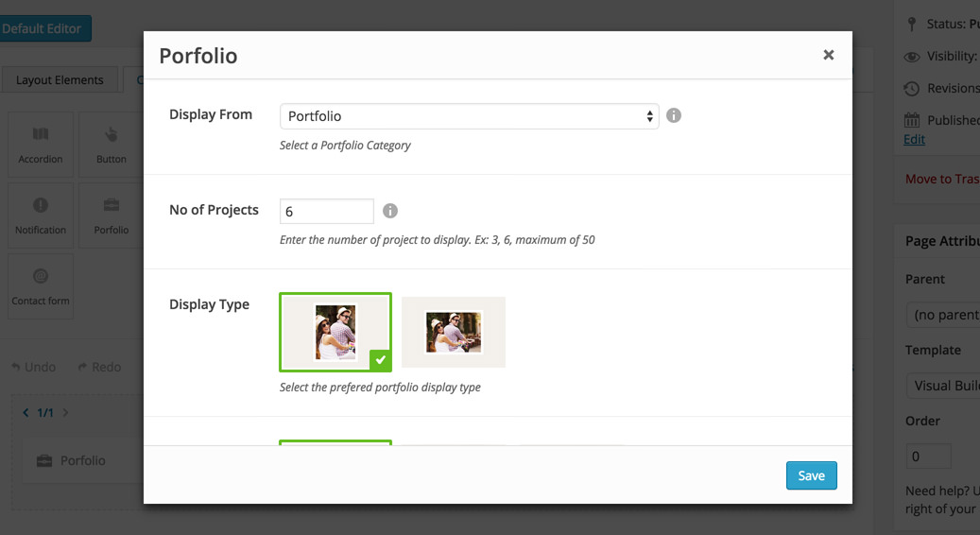The image size is (980, 535).
Task: Save the Porfolio settings
Action: click(x=811, y=475)
